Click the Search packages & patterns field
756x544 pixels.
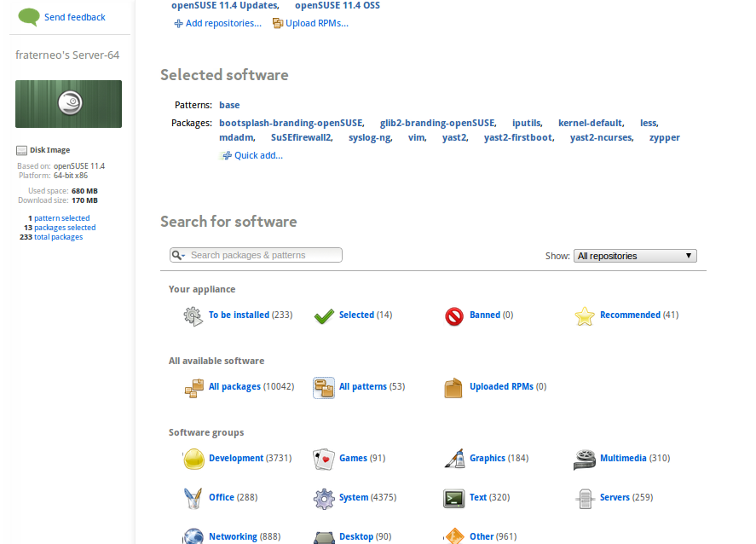pos(256,255)
